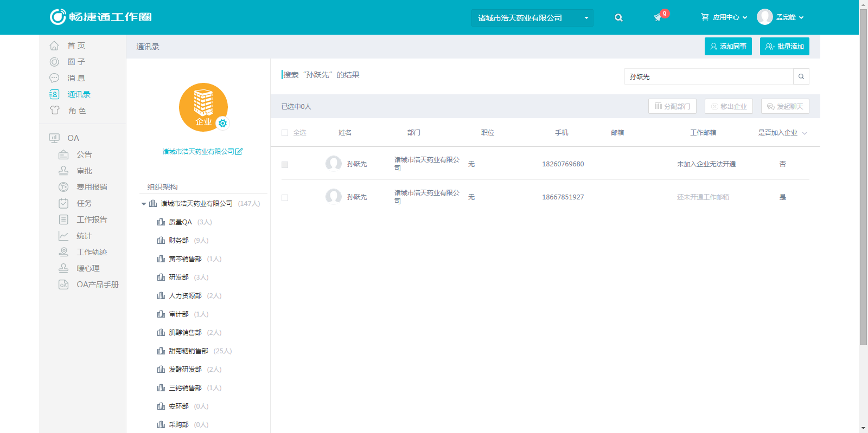Click the 批量添加 button
This screenshot has width=868, height=433.
[784, 47]
